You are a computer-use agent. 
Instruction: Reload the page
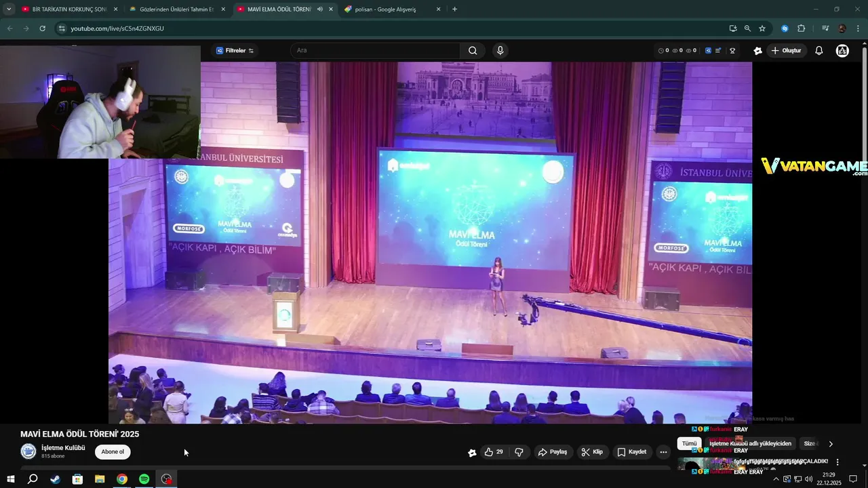42,28
